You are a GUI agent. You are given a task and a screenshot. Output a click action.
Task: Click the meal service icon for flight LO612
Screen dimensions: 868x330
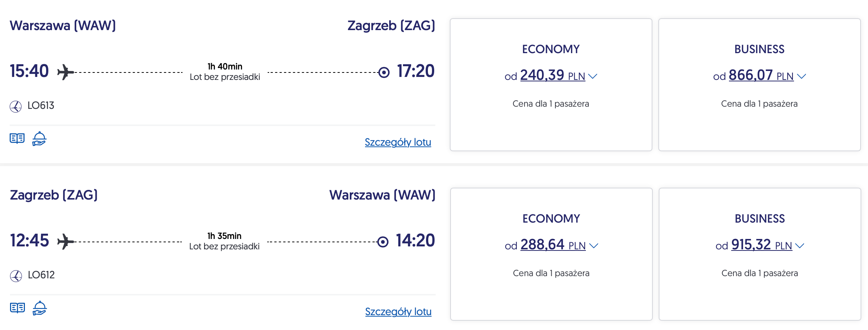[39, 308]
